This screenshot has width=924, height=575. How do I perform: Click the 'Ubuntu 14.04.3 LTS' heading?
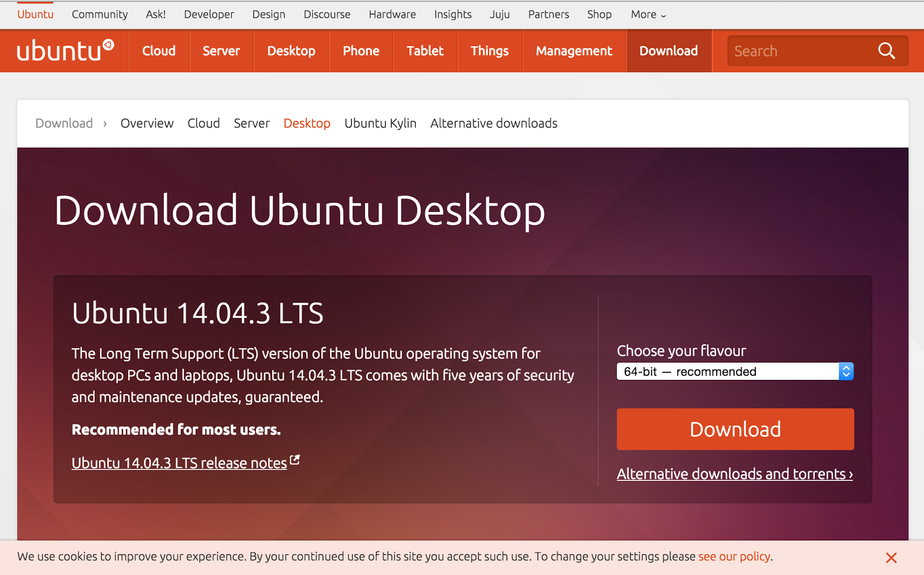click(x=198, y=313)
